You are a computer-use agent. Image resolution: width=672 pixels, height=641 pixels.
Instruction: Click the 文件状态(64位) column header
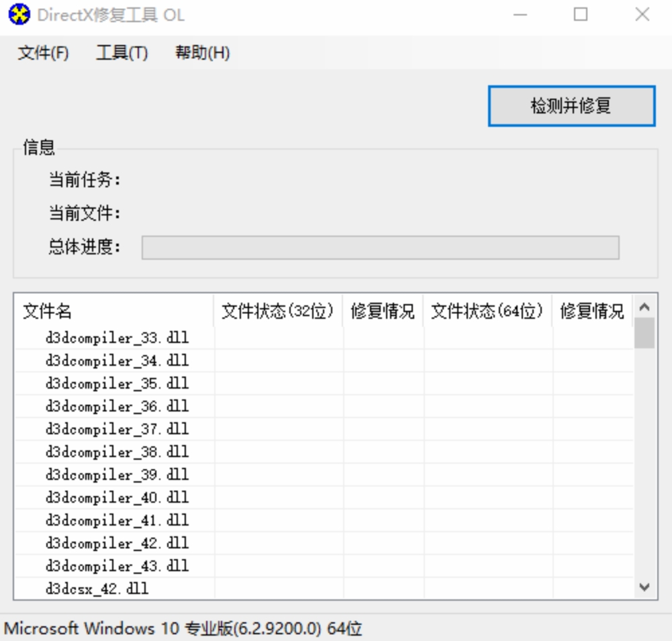pyautogui.click(x=487, y=311)
